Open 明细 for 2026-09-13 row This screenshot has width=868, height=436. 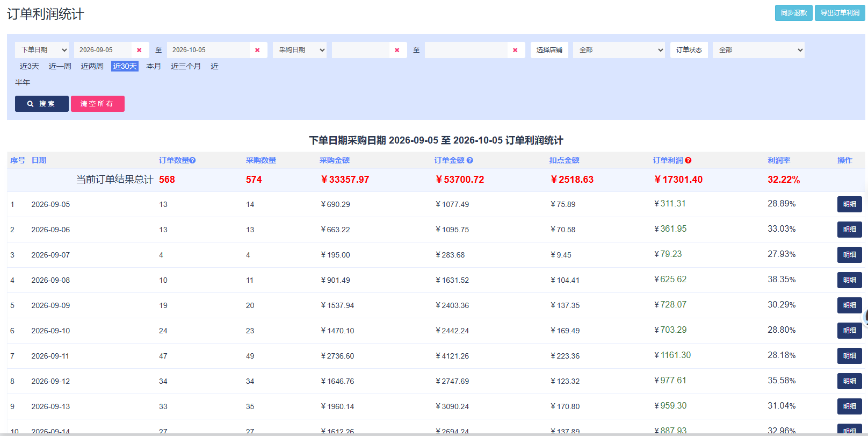[850, 406]
